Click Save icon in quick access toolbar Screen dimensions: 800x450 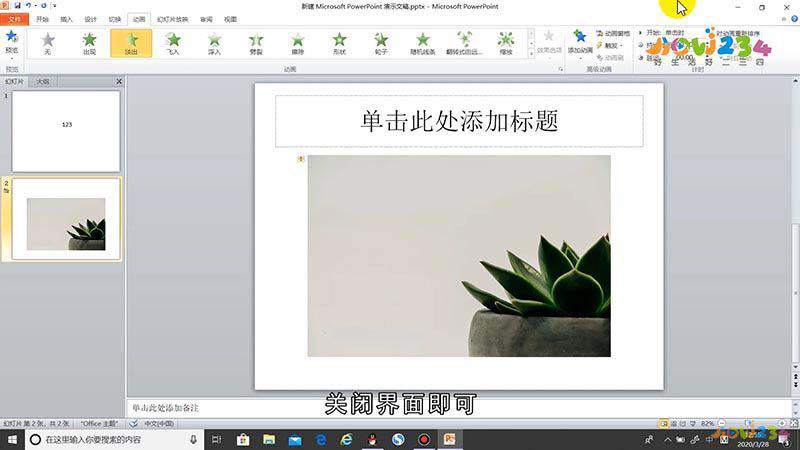point(17,6)
